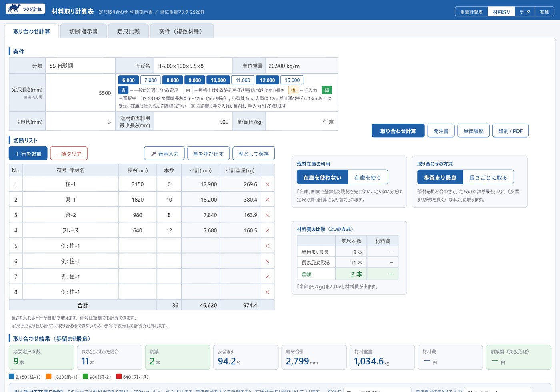Switch to the 定尺比較 tab
560x392 pixels.
(x=128, y=31)
